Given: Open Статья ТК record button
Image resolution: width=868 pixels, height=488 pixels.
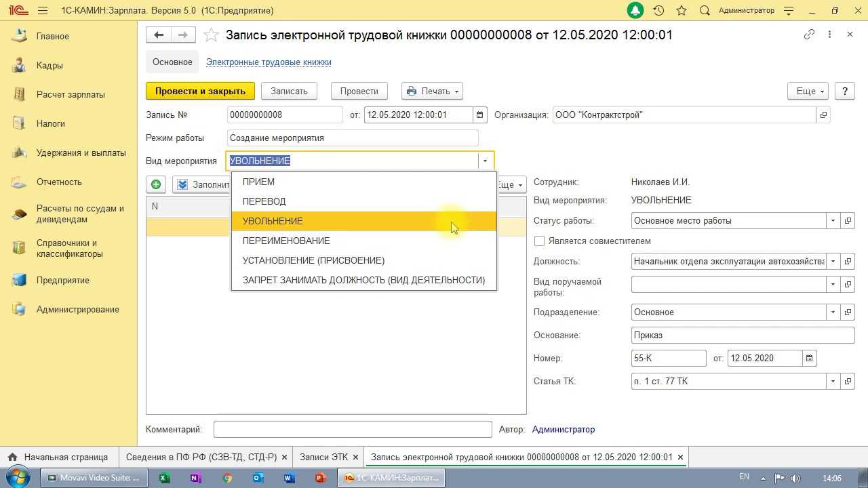Looking at the screenshot, I should (x=848, y=382).
